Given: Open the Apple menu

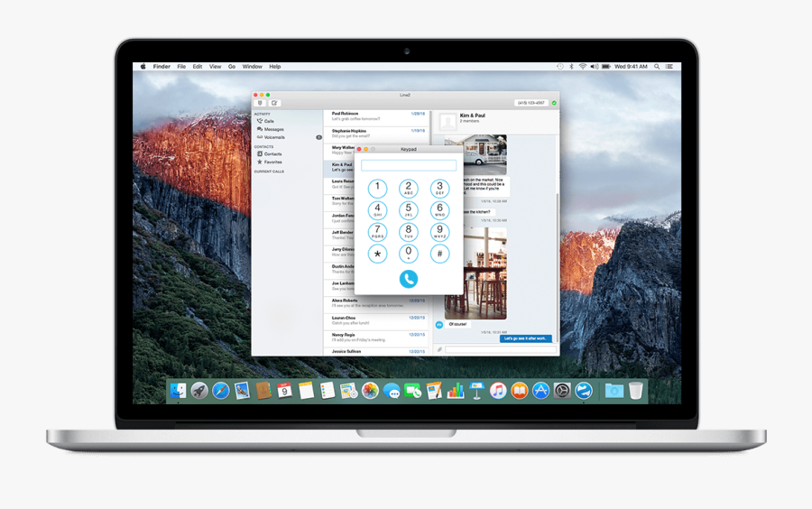Looking at the screenshot, I should point(143,67).
